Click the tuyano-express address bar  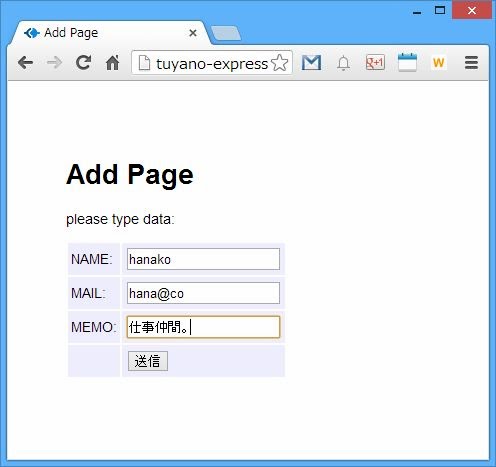212,63
